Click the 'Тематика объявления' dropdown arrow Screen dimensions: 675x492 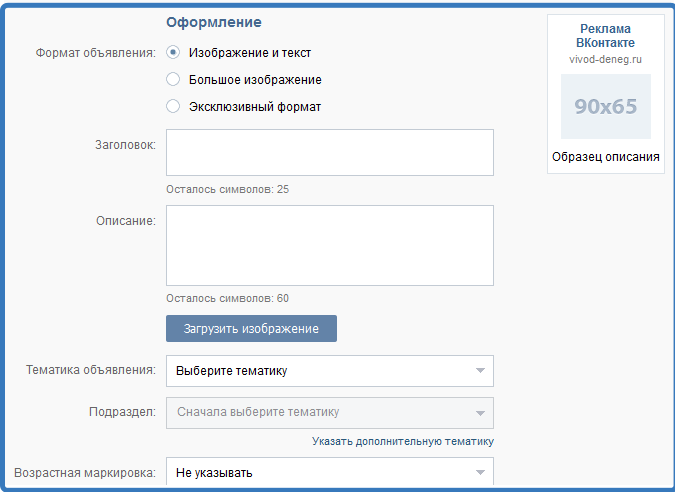click(480, 371)
